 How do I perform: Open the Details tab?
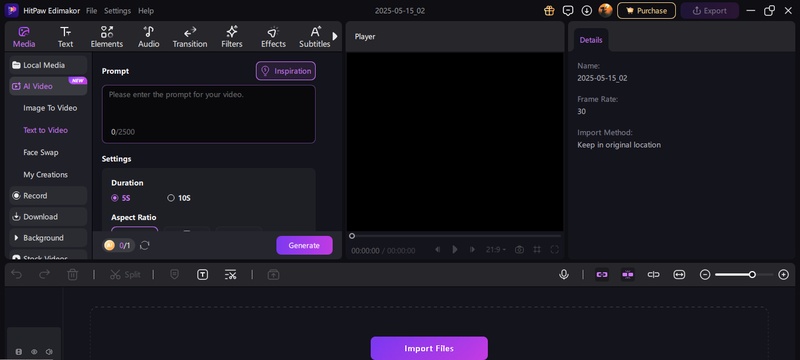click(x=591, y=40)
